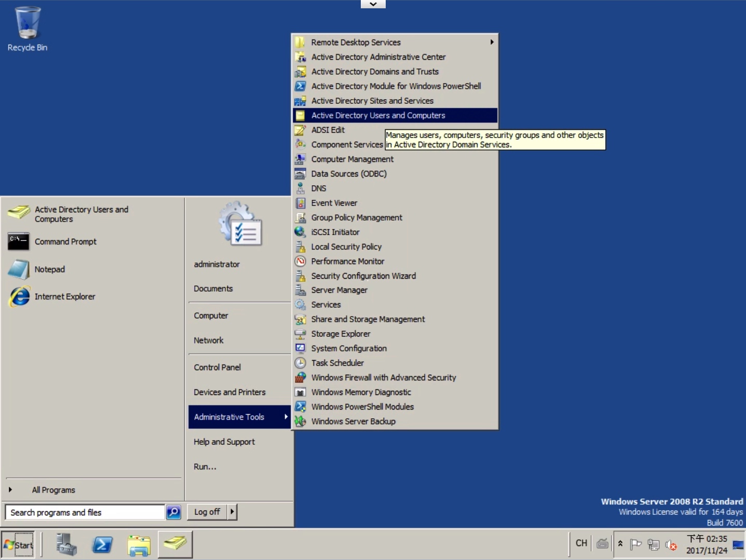Viewport: 746px width, 560px height.
Task: Click the Computer Management icon
Action: (x=300, y=159)
